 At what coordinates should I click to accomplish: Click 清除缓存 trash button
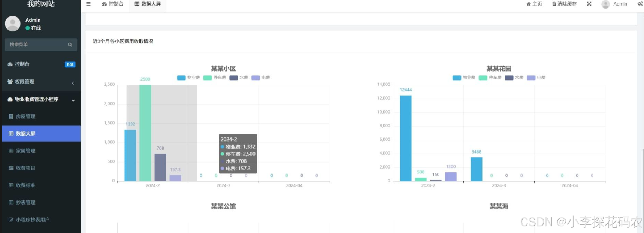coord(564,4)
